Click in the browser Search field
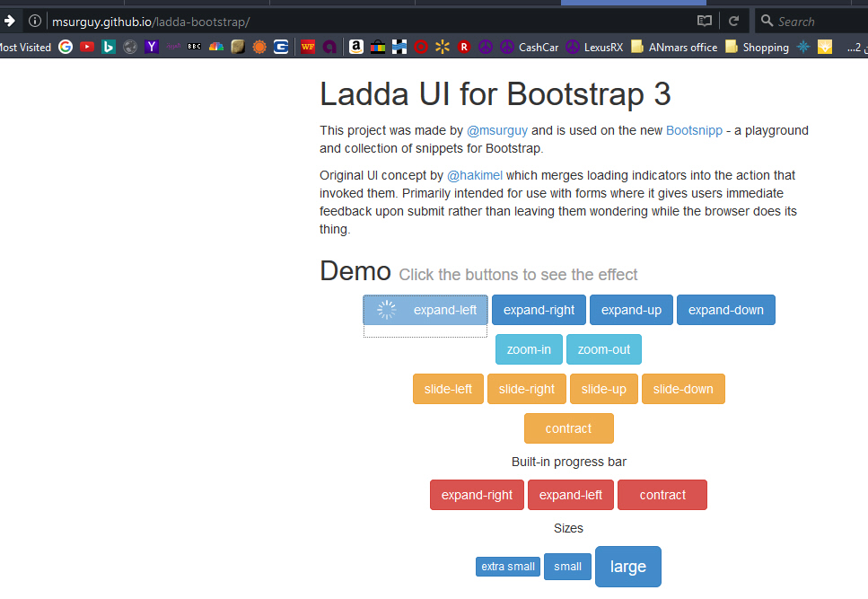 (812, 21)
